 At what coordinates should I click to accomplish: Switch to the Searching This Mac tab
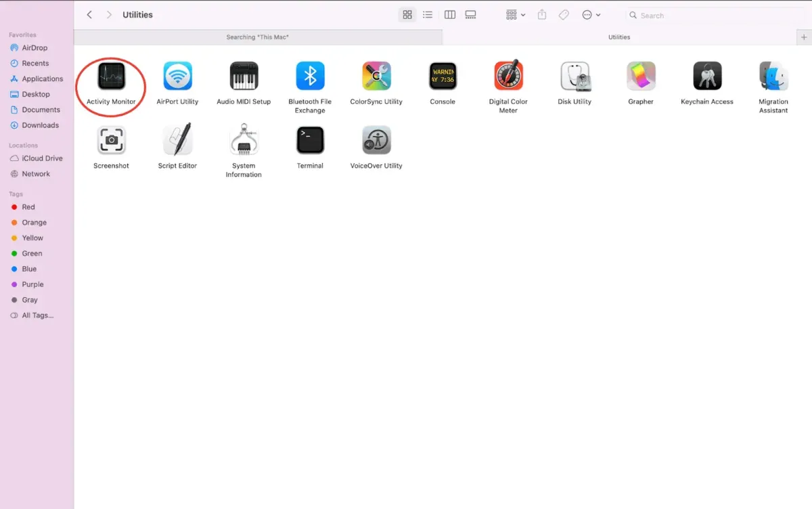pos(258,37)
